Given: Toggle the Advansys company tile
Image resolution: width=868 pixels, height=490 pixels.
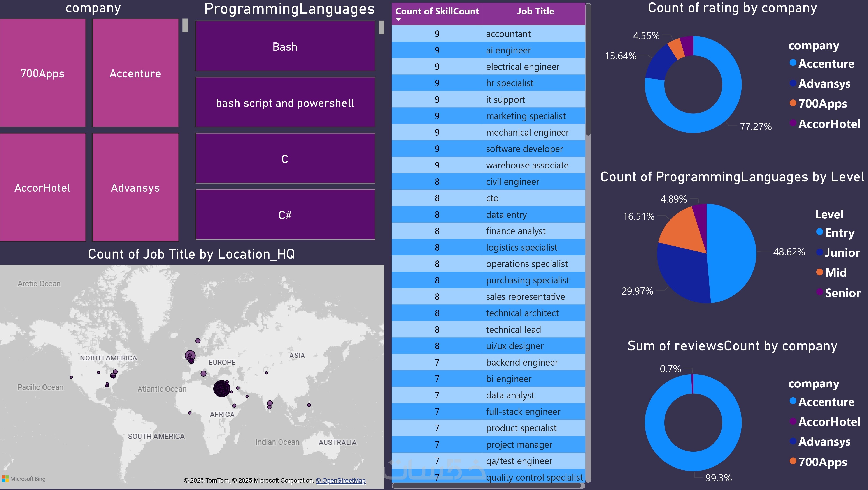Looking at the screenshot, I should tap(135, 188).
